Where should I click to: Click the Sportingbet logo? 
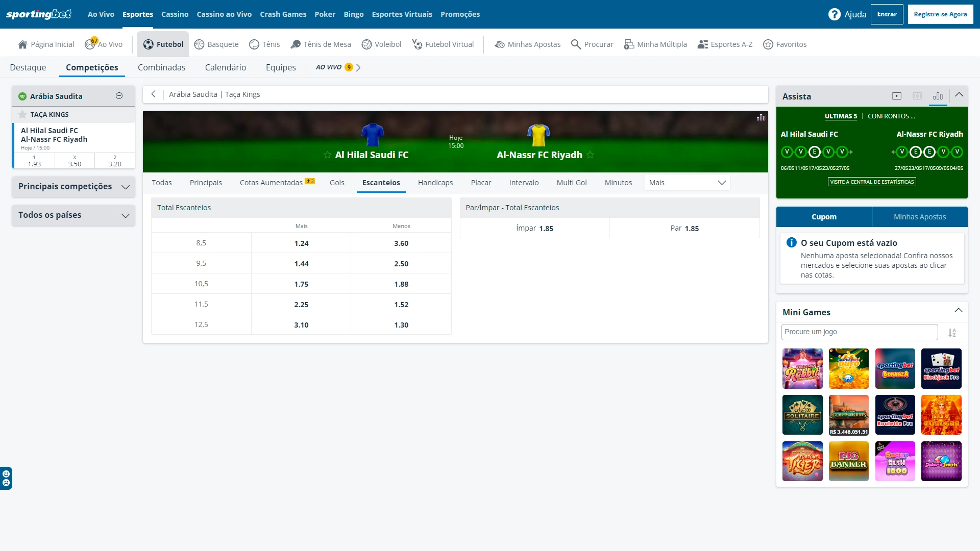point(39,14)
